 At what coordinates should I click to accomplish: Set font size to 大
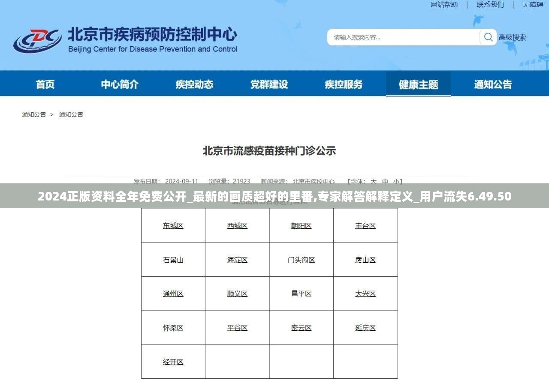tap(373, 181)
